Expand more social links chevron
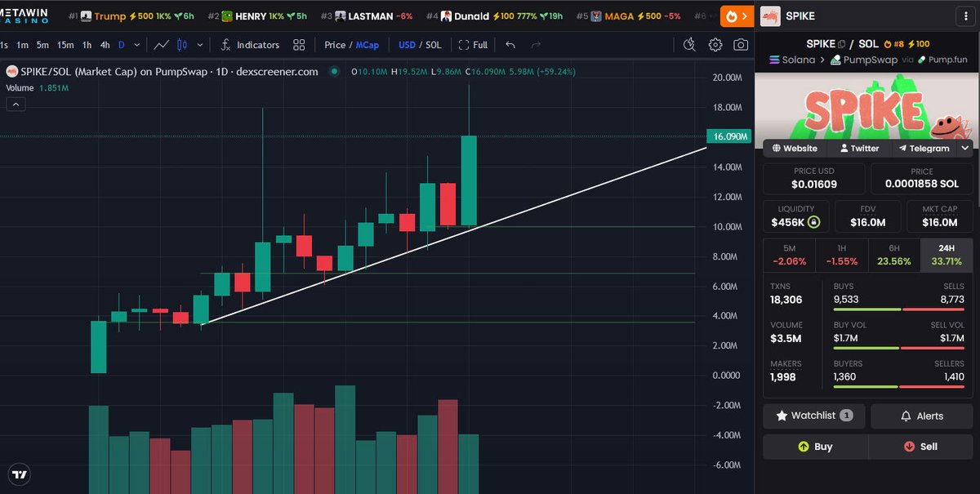 click(x=964, y=149)
